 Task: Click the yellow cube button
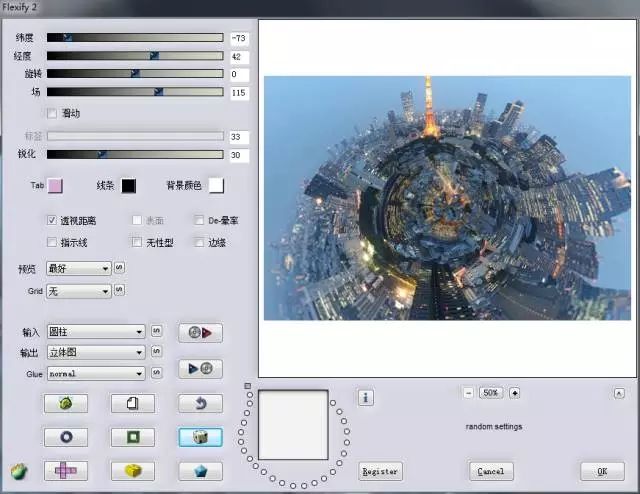tap(133, 471)
